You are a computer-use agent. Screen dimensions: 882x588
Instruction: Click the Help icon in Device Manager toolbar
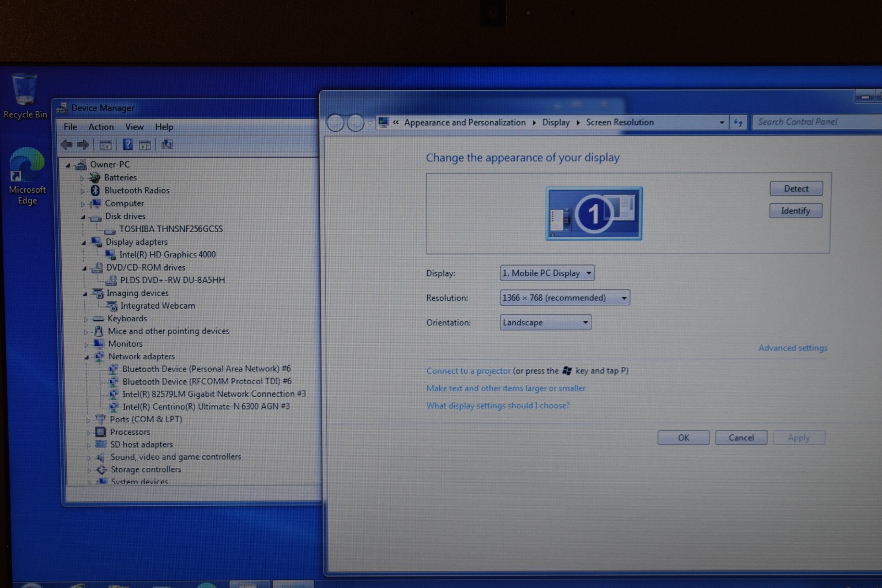(127, 145)
